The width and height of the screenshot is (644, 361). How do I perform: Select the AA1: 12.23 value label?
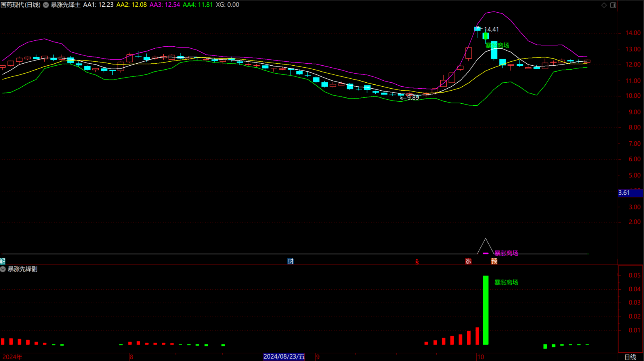(x=98, y=5)
